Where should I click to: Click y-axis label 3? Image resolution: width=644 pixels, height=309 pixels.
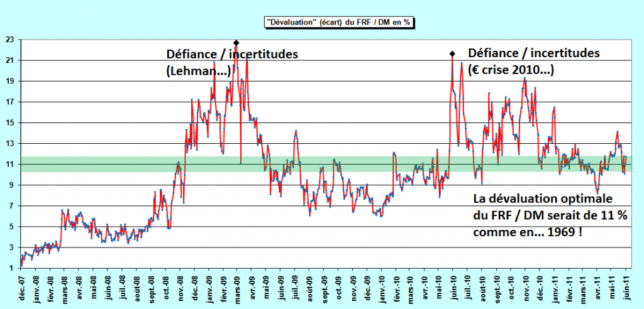pos(12,247)
